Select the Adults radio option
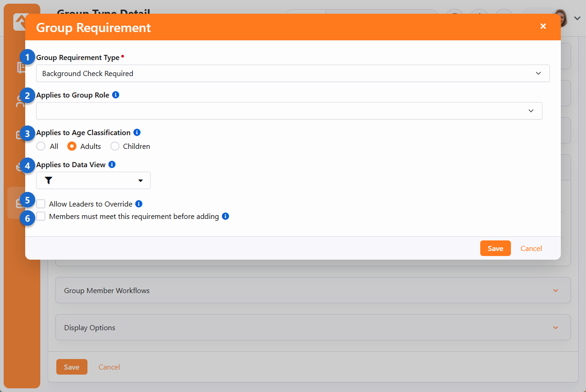This screenshot has height=392, width=586. [x=72, y=147]
